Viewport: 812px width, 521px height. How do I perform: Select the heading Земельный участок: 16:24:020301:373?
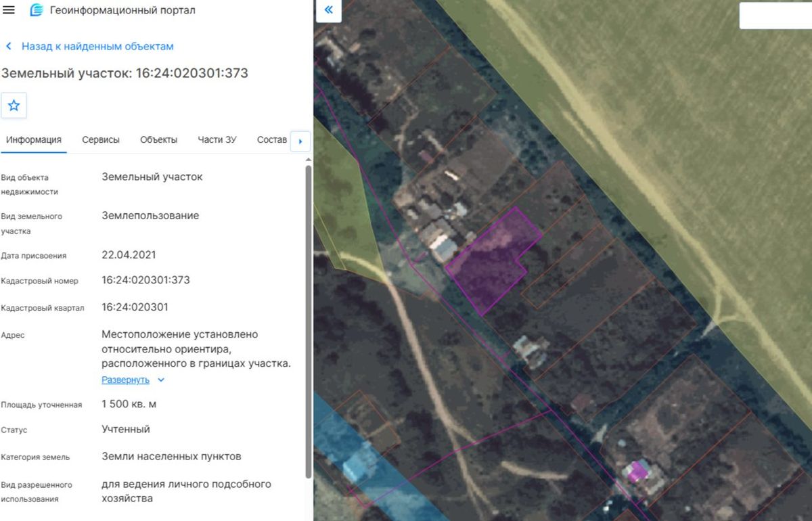125,73
